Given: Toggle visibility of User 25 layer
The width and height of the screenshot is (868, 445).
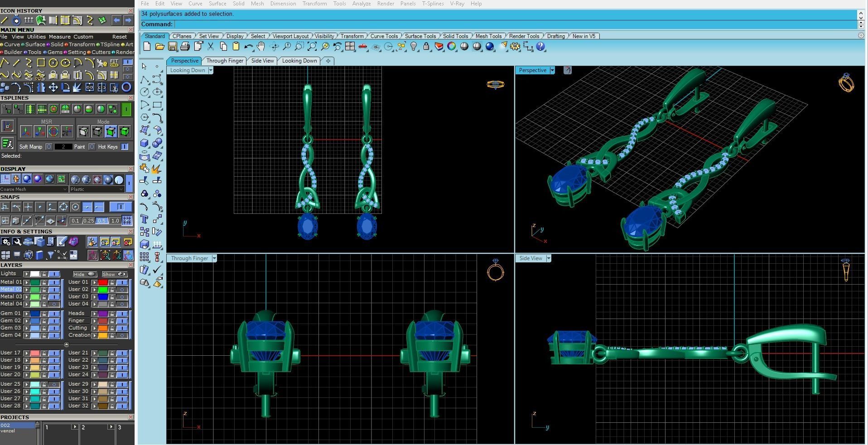Looking at the screenshot, I should (x=54, y=384).
